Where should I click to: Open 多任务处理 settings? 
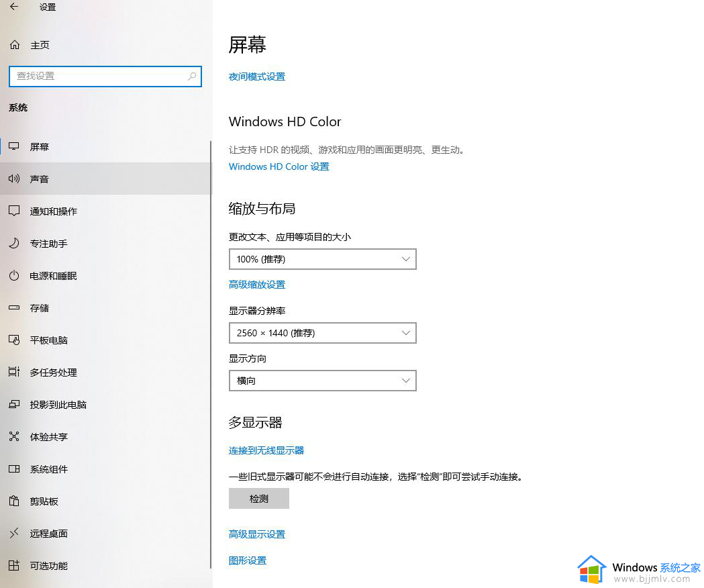(105, 373)
